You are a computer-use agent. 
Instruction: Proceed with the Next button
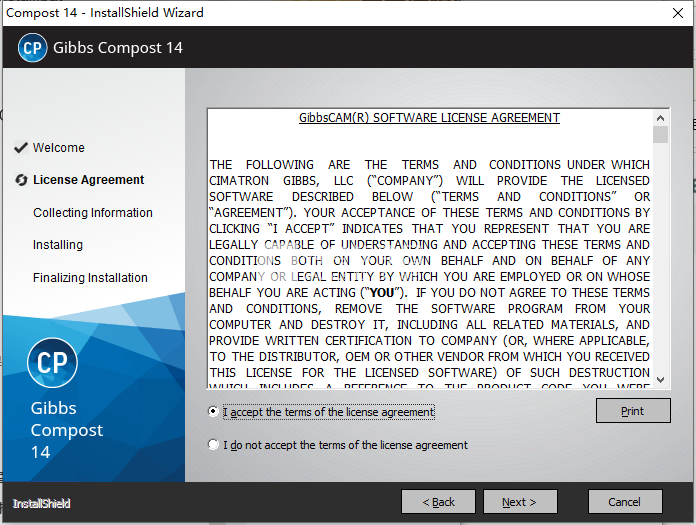[519, 502]
